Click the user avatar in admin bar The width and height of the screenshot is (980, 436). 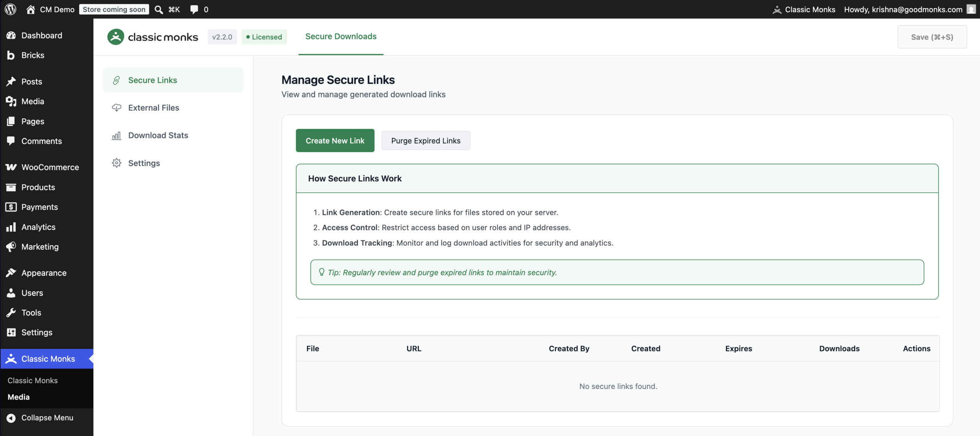(x=971, y=9)
